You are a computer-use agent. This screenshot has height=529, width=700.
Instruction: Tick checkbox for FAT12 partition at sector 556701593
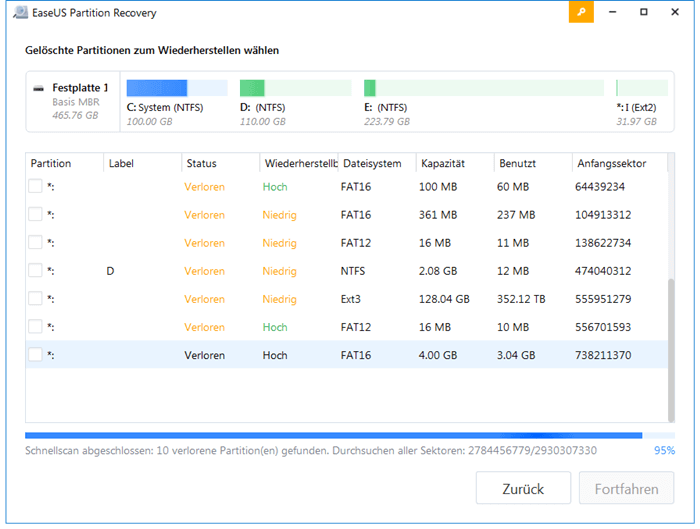pyautogui.click(x=35, y=327)
